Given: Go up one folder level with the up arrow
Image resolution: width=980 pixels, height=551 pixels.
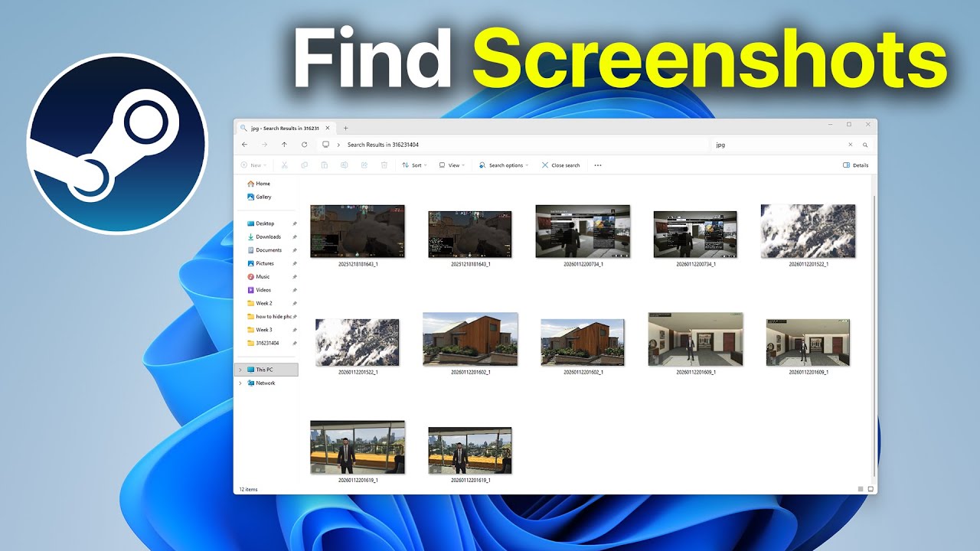Looking at the screenshot, I should [284, 145].
